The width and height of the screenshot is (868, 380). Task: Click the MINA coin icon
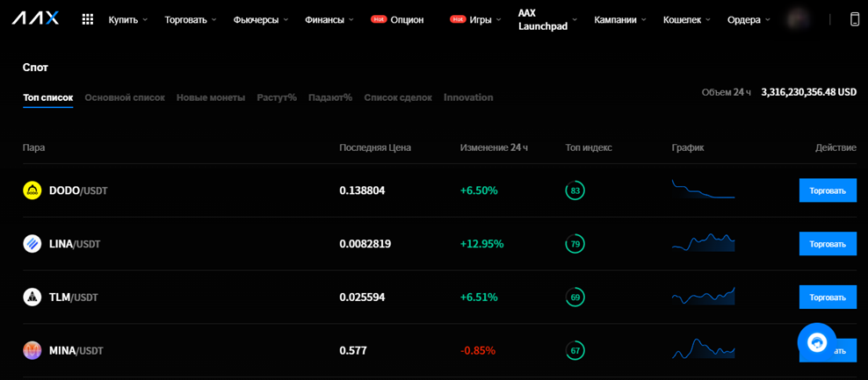tap(33, 351)
